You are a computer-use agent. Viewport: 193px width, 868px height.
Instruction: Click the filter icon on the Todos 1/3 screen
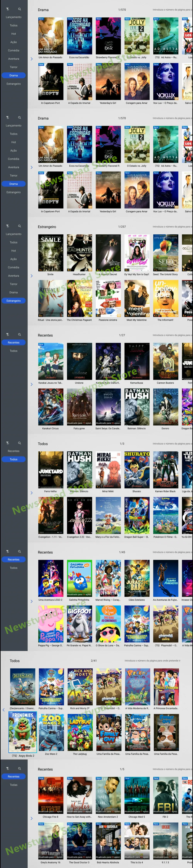point(7,443)
